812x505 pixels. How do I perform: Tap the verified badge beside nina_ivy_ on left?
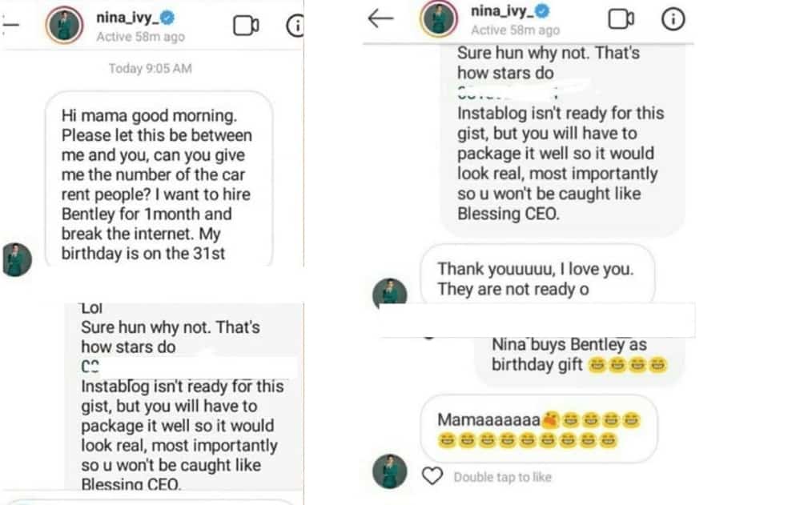(168, 18)
